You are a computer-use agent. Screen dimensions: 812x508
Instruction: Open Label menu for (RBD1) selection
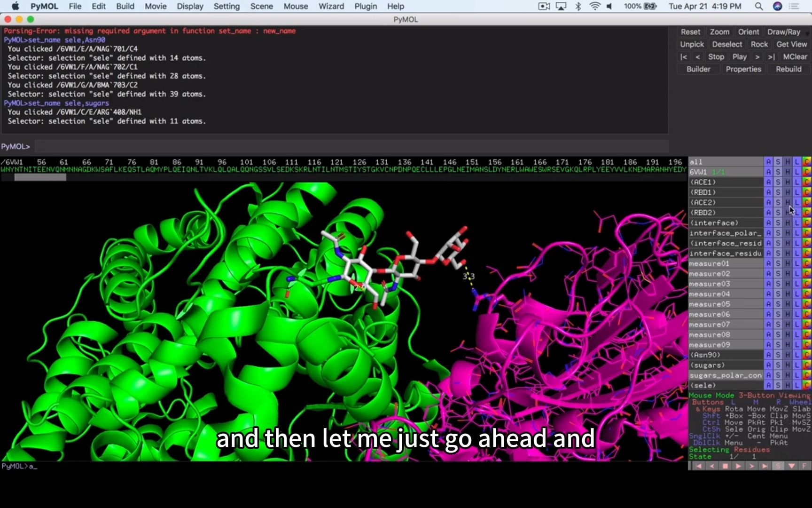click(x=797, y=192)
